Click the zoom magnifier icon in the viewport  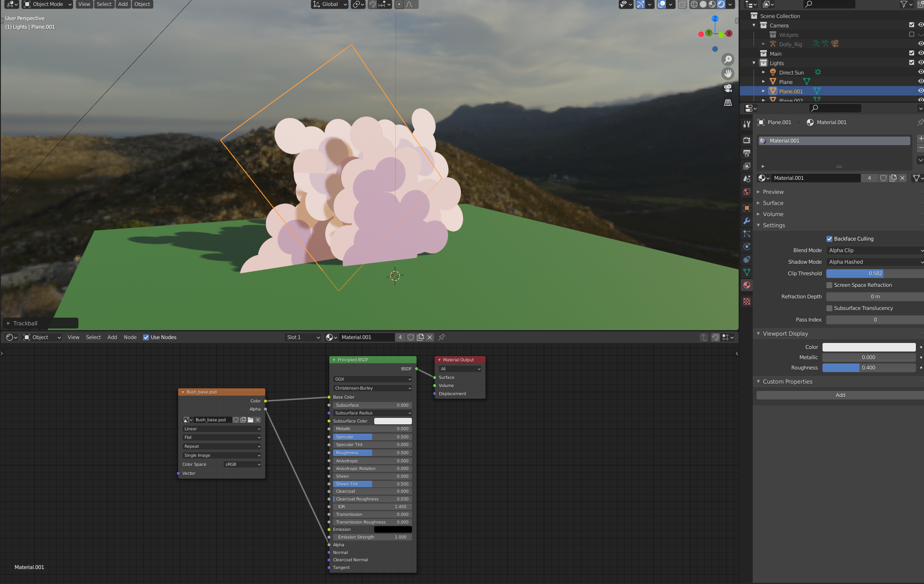(728, 59)
